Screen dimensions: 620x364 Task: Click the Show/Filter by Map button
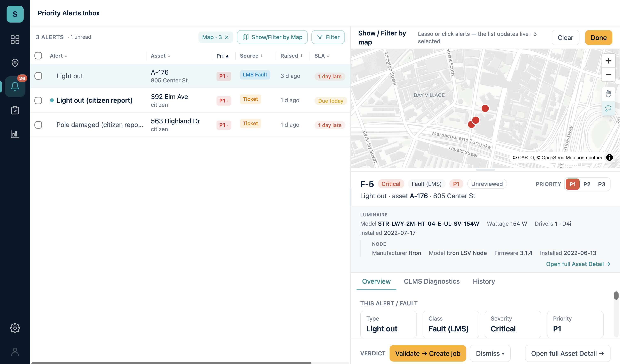click(x=272, y=37)
